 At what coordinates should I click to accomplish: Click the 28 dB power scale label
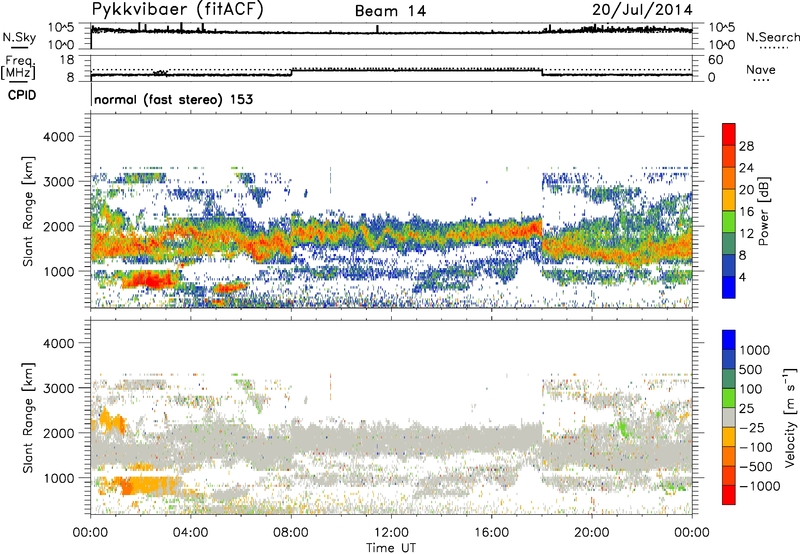pos(746,146)
